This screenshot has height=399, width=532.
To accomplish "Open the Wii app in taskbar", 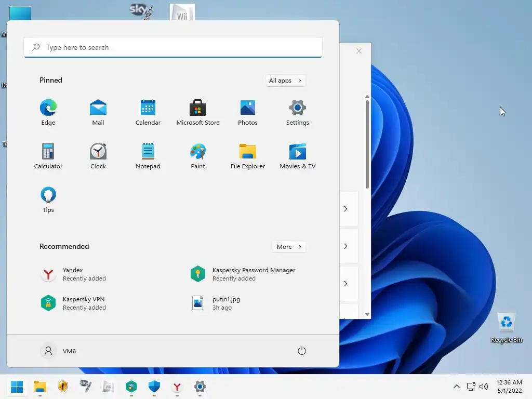I will pyautogui.click(x=108, y=387).
